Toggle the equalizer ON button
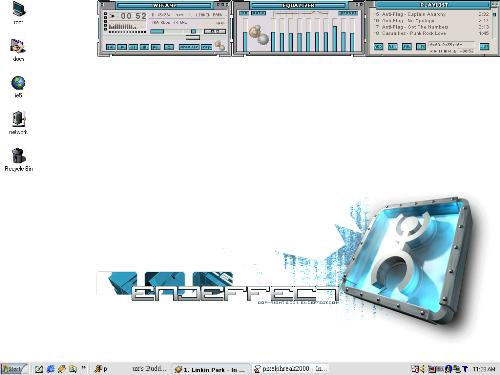Screen dimensions: 500x375 tap(244, 13)
